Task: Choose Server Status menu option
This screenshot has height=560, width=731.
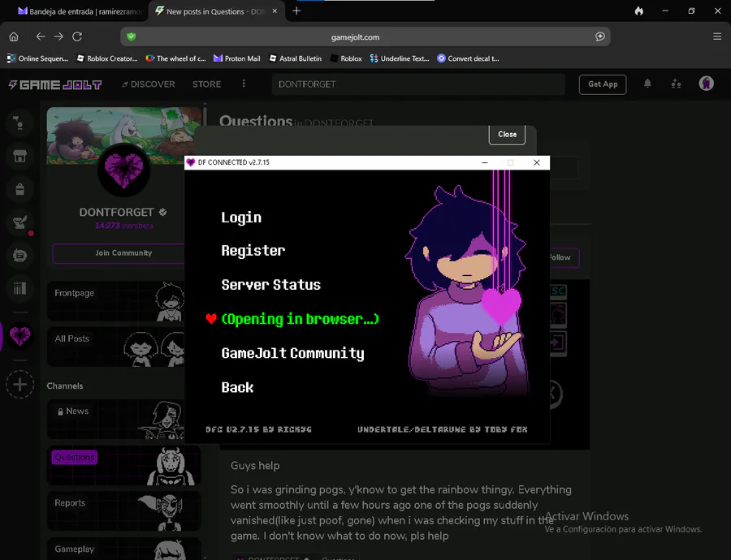Action: 270,285
